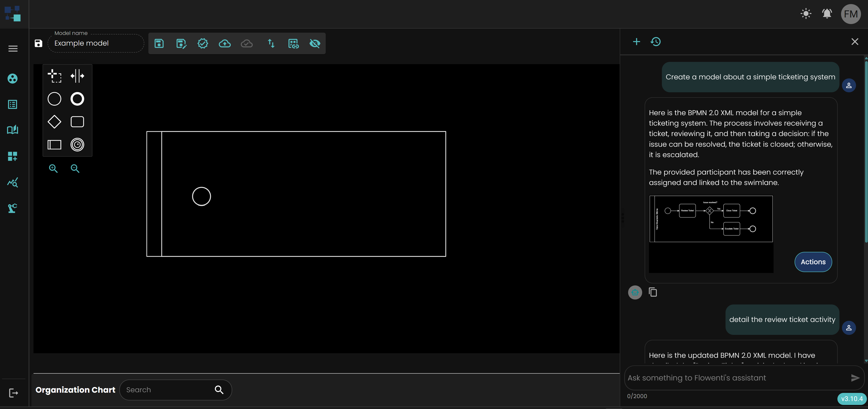Toggle the light/dark theme sun icon
Image resolution: width=868 pixels, height=409 pixels.
(x=806, y=14)
